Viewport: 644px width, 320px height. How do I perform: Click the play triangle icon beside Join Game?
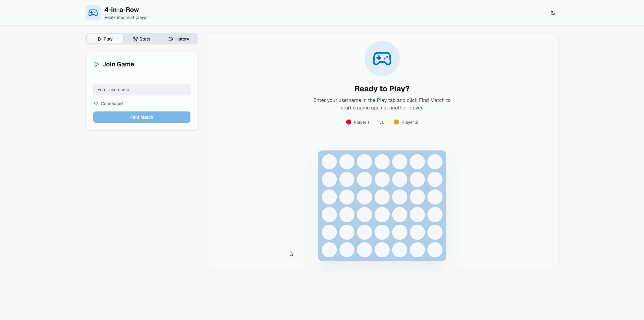[x=96, y=64]
